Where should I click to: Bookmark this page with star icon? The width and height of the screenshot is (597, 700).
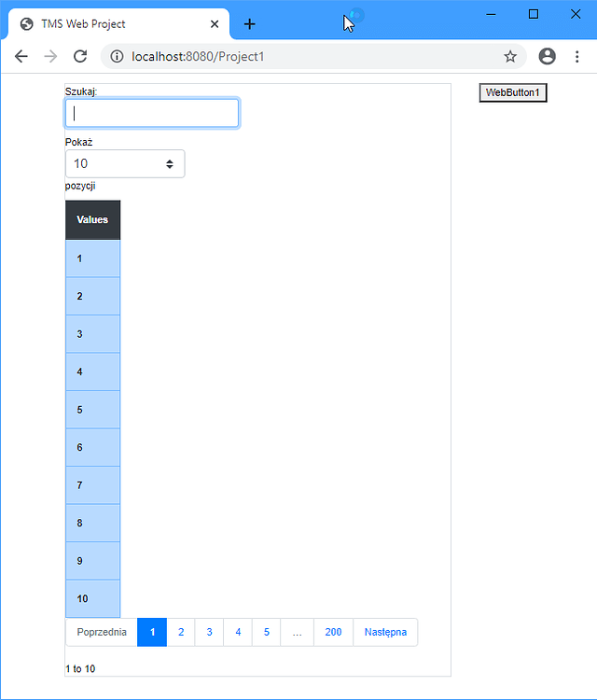510,56
